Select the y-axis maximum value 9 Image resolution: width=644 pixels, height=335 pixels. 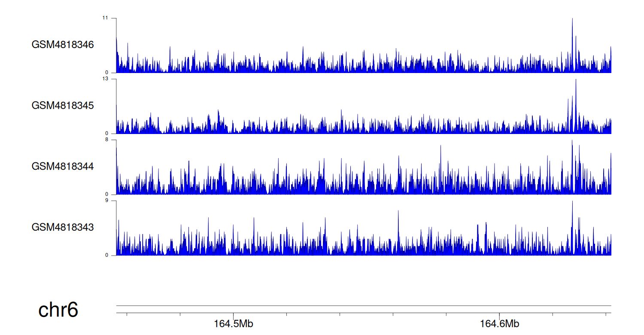click(106, 201)
